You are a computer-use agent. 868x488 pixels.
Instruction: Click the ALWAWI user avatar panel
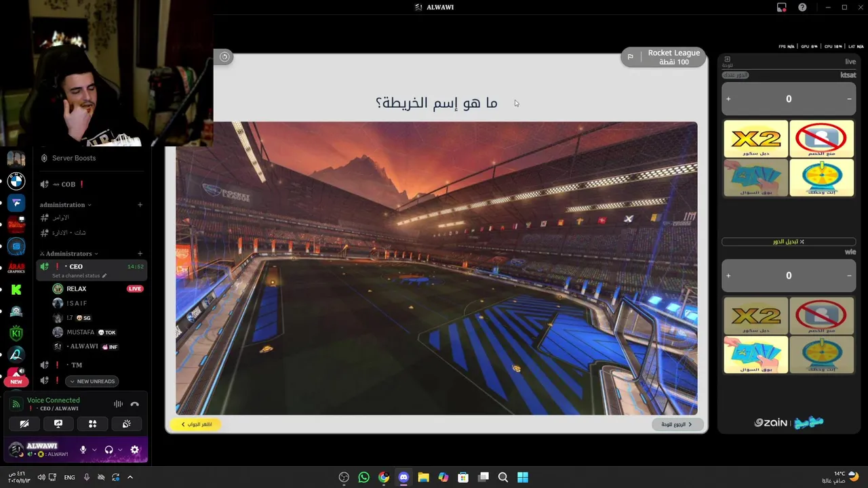point(39,449)
